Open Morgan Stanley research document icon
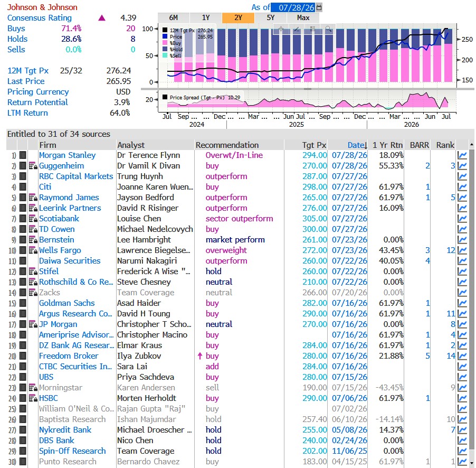 pyautogui.click(x=23, y=155)
